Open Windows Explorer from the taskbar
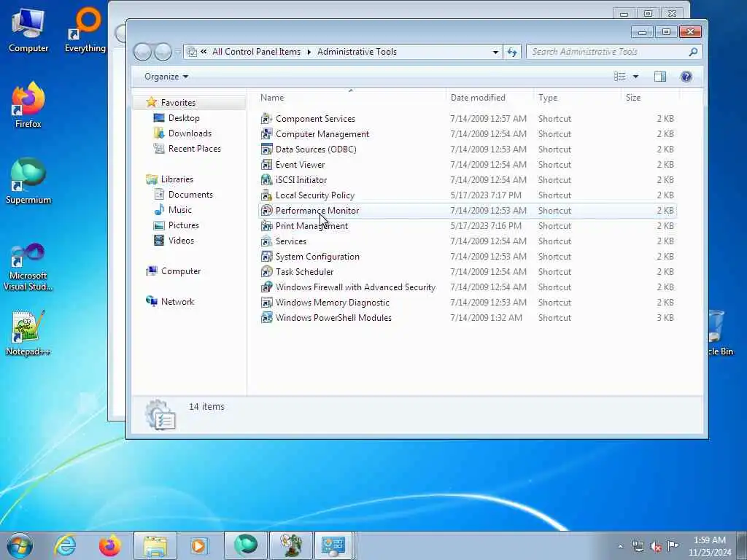747x560 pixels. pyautogui.click(x=155, y=545)
